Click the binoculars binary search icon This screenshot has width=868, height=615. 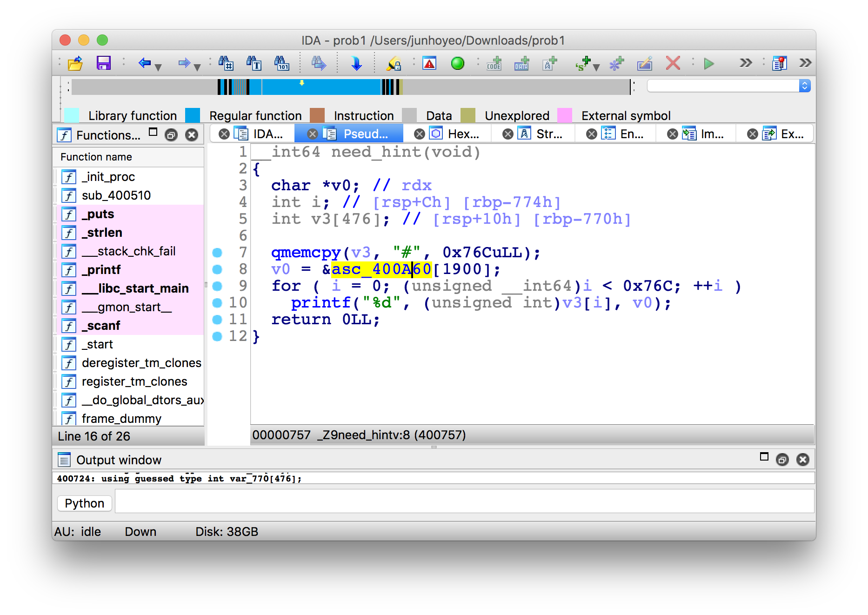click(282, 63)
